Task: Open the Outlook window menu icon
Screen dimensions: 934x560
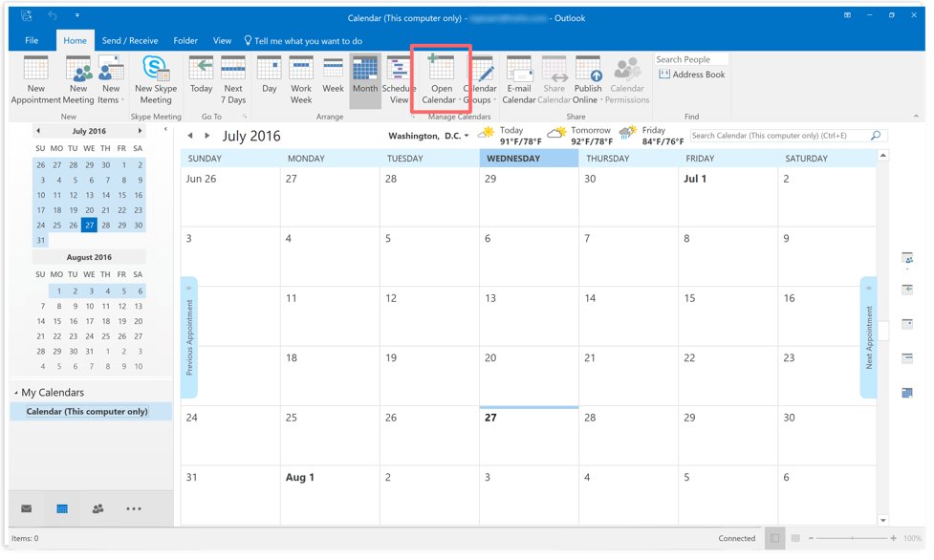Action: tap(26, 15)
